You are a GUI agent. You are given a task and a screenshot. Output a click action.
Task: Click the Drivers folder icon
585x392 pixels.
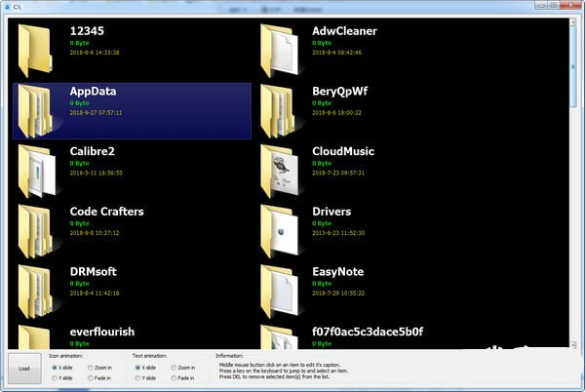[x=280, y=231]
